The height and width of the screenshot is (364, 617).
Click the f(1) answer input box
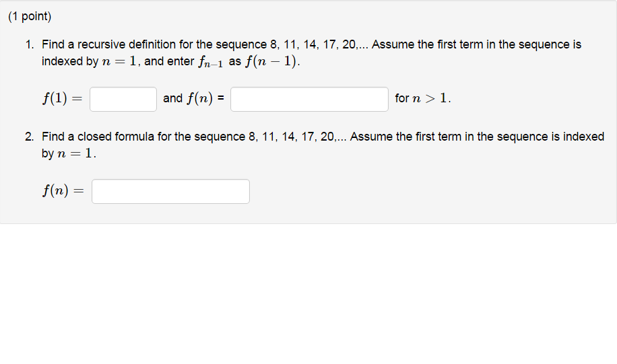(123, 99)
